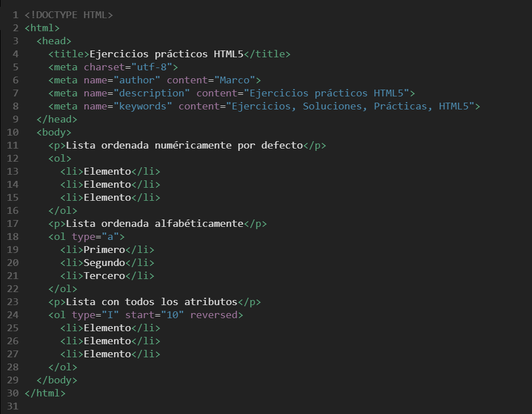Place cursor in the "Segundo" list item
The height and width of the screenshot is (414, 532).
coord(104,263)
